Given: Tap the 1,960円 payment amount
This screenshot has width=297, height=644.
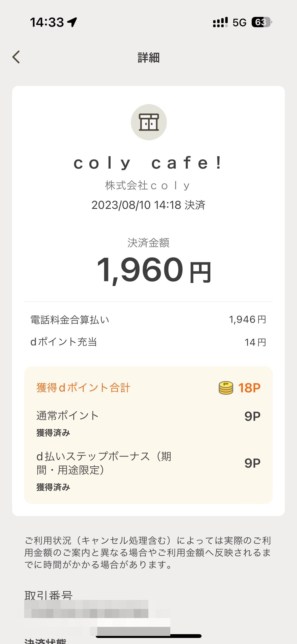Looking at the screenshot, I should (154, 270).
